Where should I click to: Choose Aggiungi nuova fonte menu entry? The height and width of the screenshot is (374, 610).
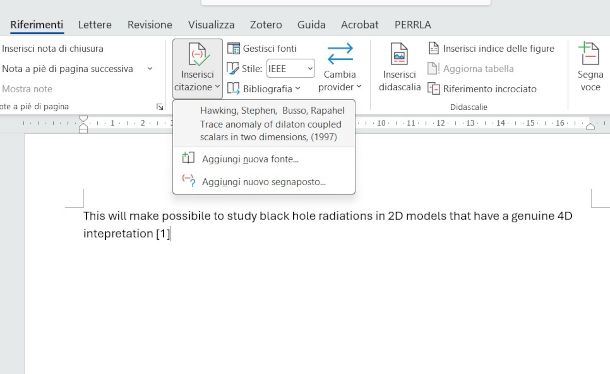[264, 159]
